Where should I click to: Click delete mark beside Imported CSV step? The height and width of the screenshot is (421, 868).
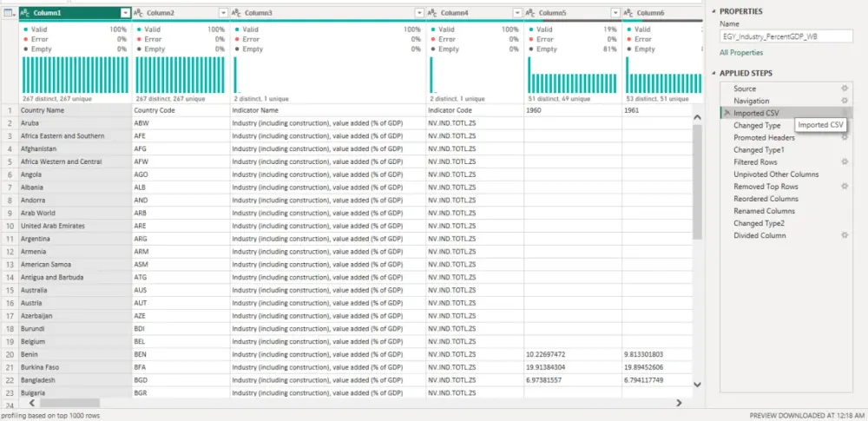727,113
